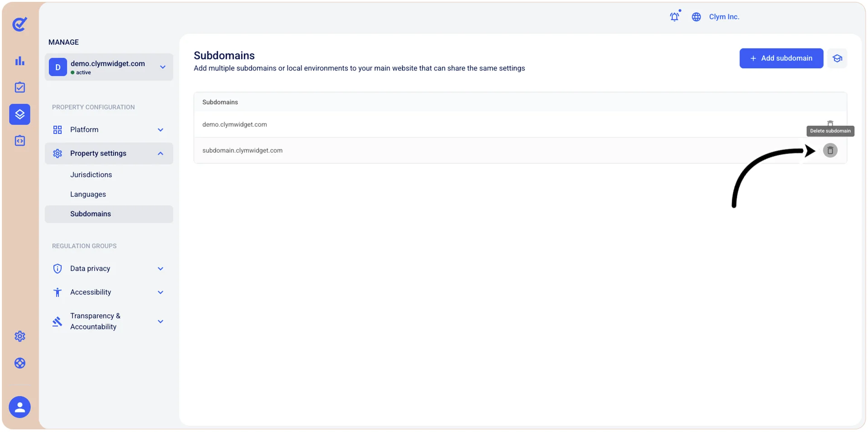Click the Transparency & Accountability label
The width and height of the screenshot is (868, 432).
(x=95, y=321)
